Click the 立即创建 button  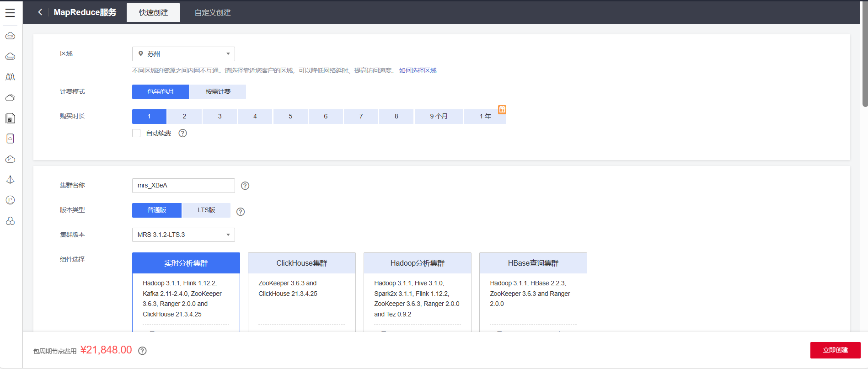click(835, 350)
